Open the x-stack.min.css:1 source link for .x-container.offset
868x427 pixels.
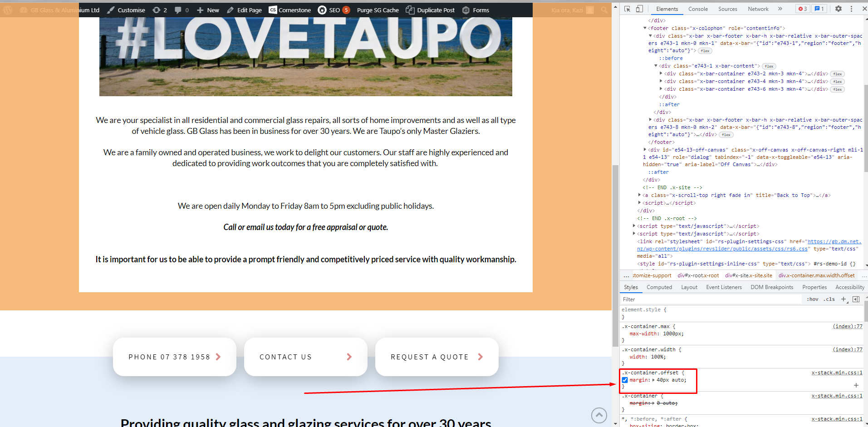pos(837,373)
